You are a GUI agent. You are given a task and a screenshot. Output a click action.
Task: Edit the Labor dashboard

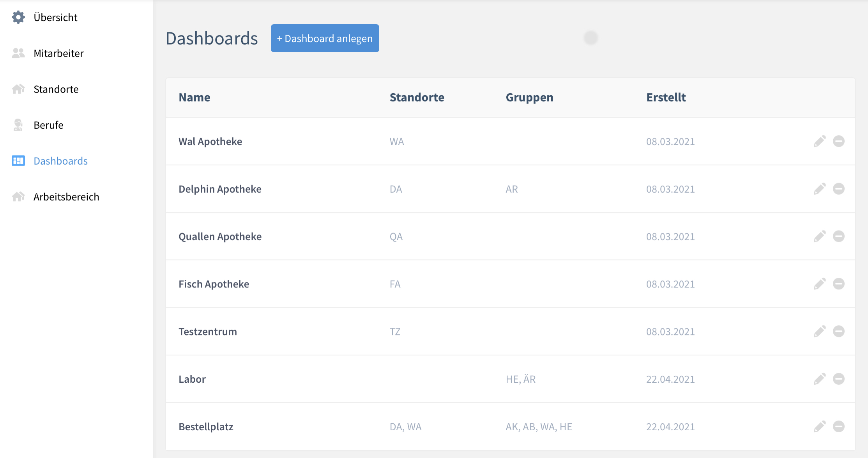click(x=820, y=379)
